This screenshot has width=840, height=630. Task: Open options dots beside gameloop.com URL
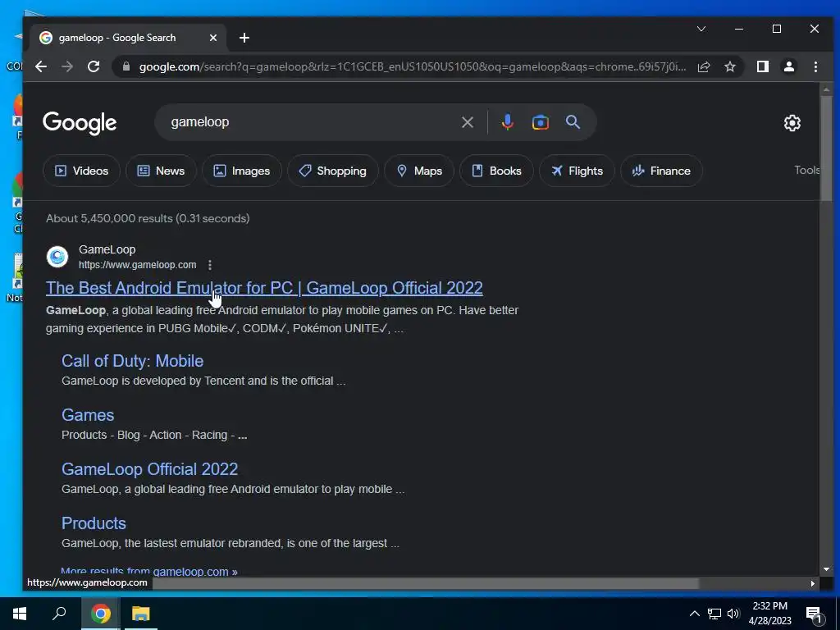(210, 265)
